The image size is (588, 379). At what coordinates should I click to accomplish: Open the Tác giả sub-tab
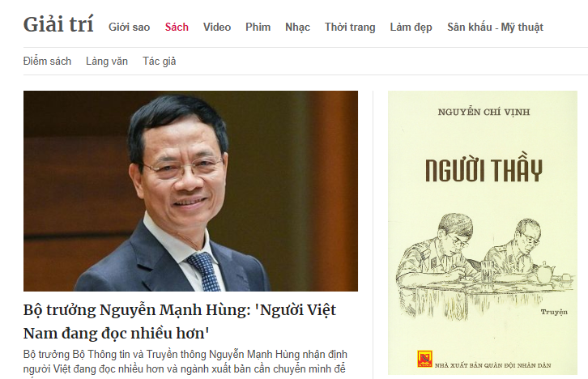click(159, 61)
